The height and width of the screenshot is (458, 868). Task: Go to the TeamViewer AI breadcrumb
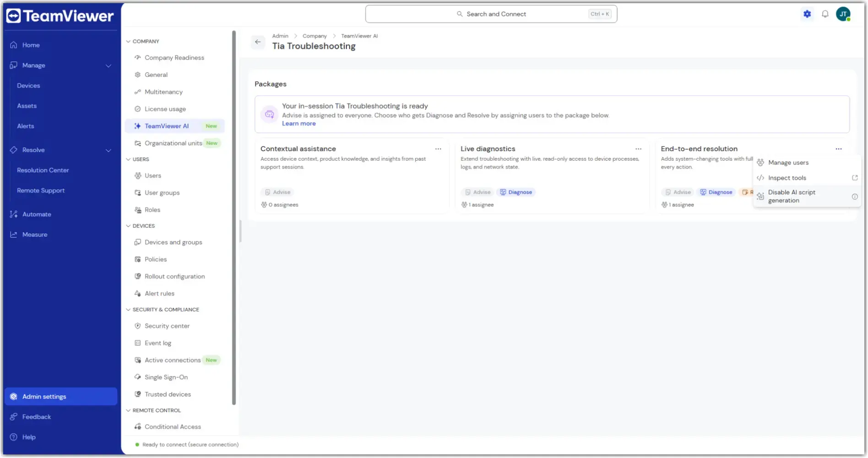(359, 36)
